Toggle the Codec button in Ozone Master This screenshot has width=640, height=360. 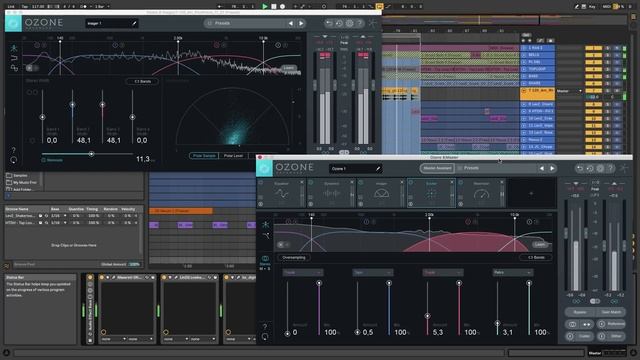point(580,336)
